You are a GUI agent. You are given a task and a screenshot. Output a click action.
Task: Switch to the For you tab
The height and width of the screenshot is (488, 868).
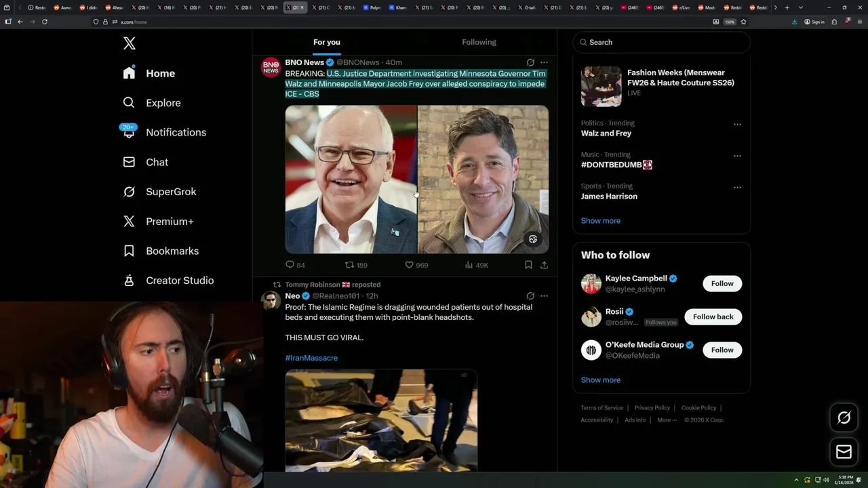(327, 42)
